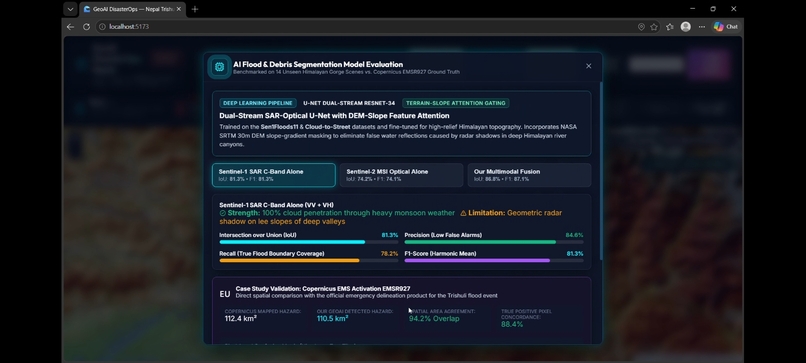806x363 pixels.
Task: Click the 78.2% recall percentage
Action: click(x=389, y=253)
